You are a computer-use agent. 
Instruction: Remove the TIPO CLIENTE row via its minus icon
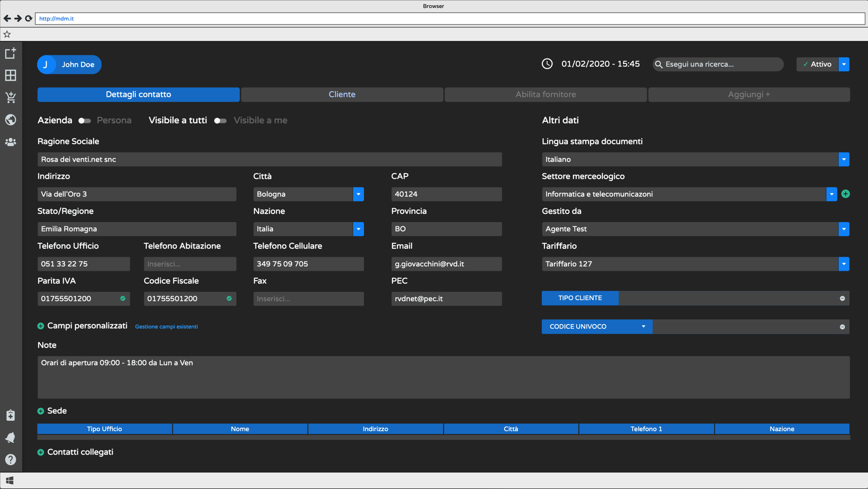842,299
